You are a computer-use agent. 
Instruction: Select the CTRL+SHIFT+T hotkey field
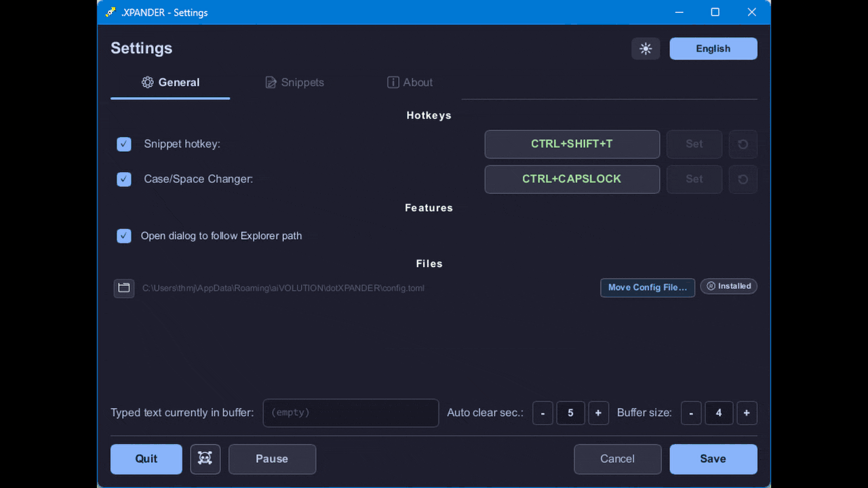pos(572,144)
